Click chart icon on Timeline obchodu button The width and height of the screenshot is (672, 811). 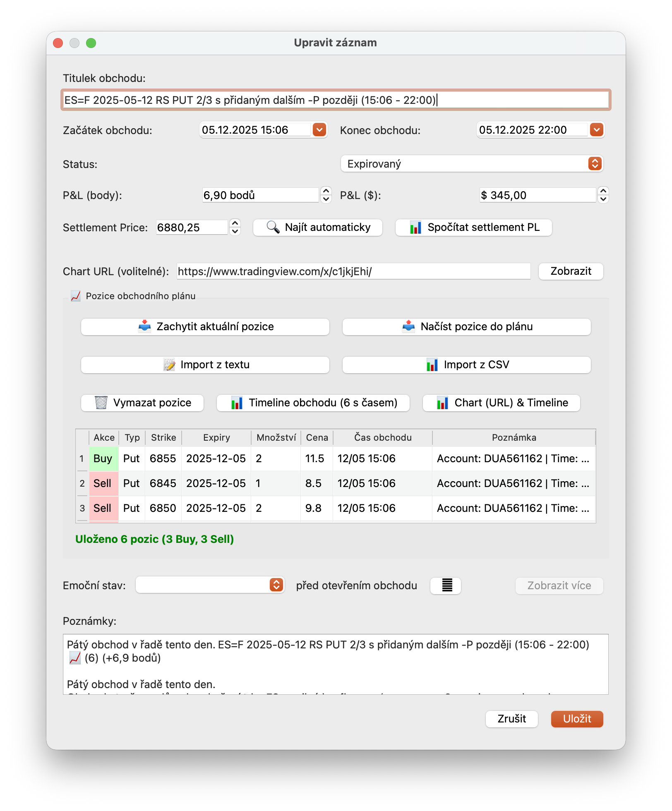(237, 403)
